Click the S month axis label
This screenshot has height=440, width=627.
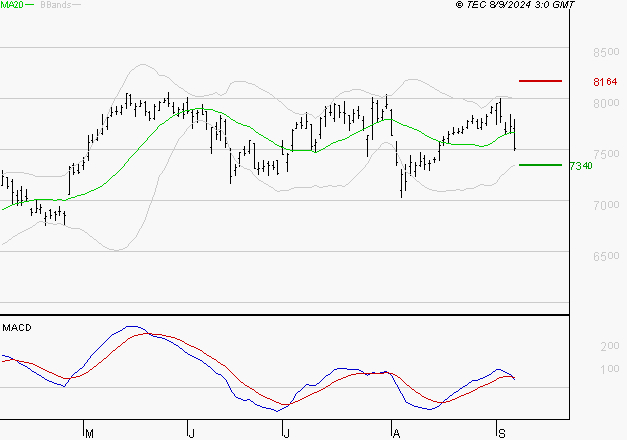click(501, 433)
